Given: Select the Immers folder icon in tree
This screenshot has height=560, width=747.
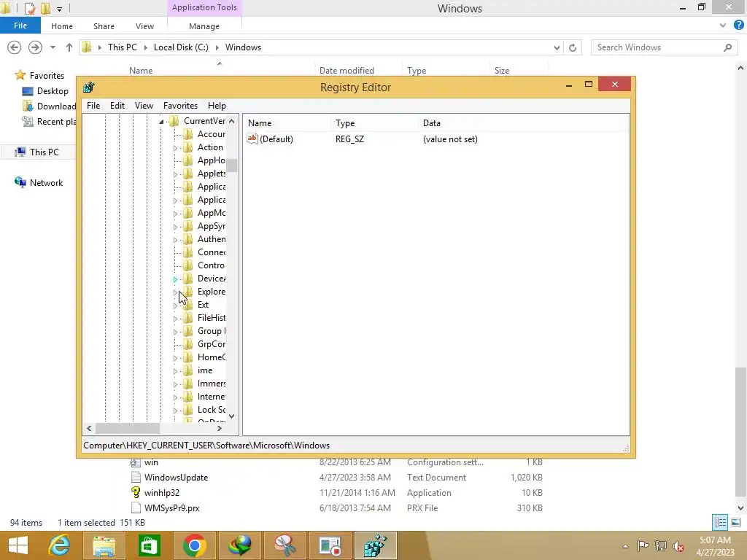Looking at the screenshot, I should click(188, 384).
